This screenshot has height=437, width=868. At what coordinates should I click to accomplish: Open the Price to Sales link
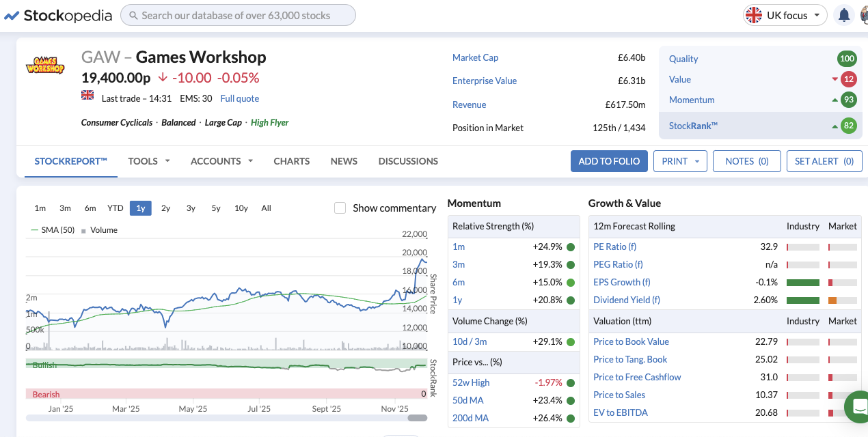click(x=619, y=395)
